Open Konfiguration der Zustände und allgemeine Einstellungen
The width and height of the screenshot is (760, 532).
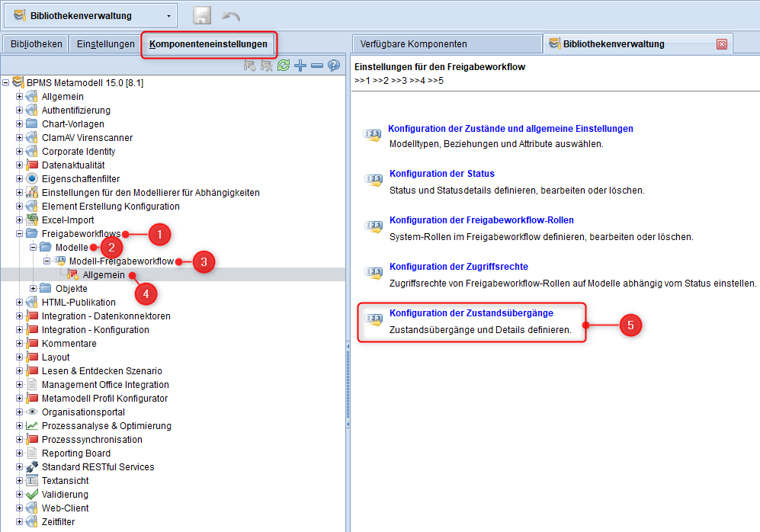(x=511, y=128)
